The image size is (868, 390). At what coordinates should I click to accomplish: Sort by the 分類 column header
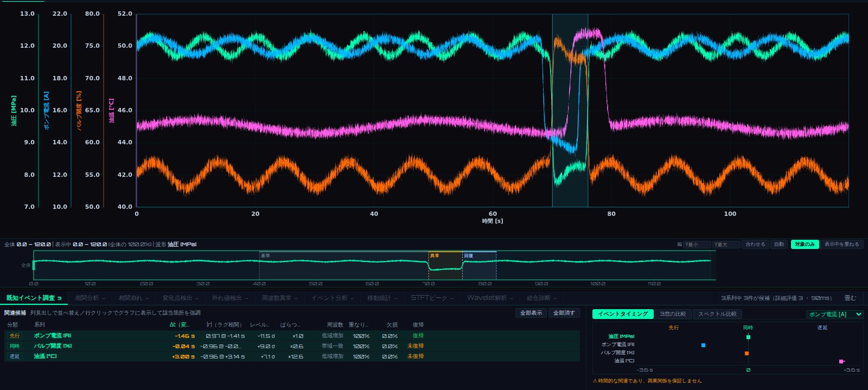pyautogui.click(x=12, y=325)
